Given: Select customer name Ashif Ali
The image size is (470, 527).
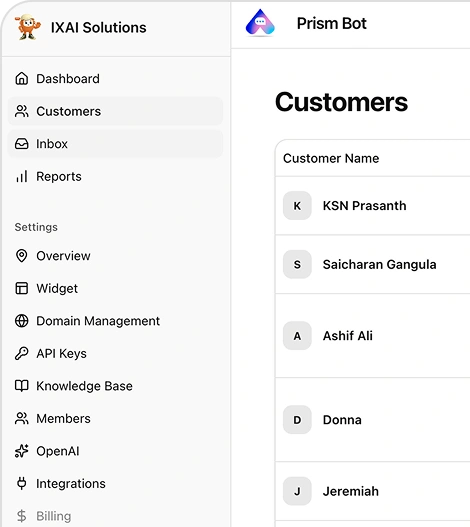Looking at the screenshot, I should pos(348,336).
